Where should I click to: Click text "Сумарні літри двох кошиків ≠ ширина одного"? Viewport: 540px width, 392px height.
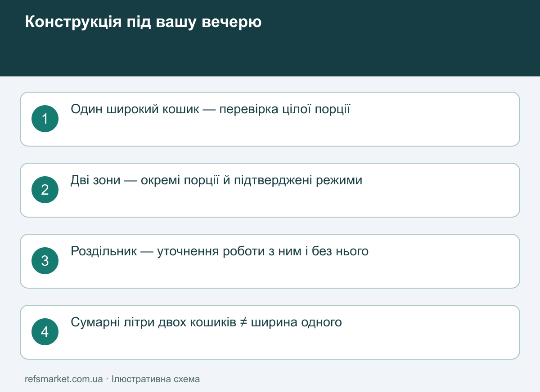click(206, 322)
